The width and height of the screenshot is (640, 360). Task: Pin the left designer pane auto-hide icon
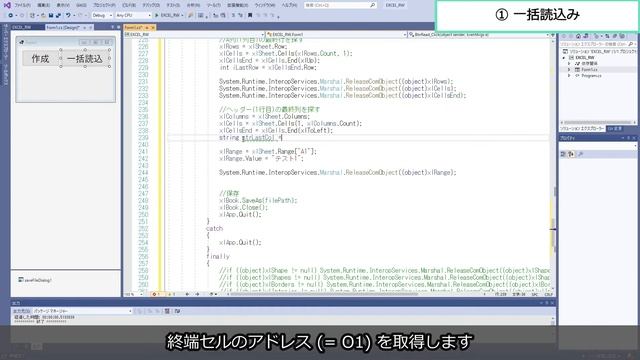click(113, 27)
